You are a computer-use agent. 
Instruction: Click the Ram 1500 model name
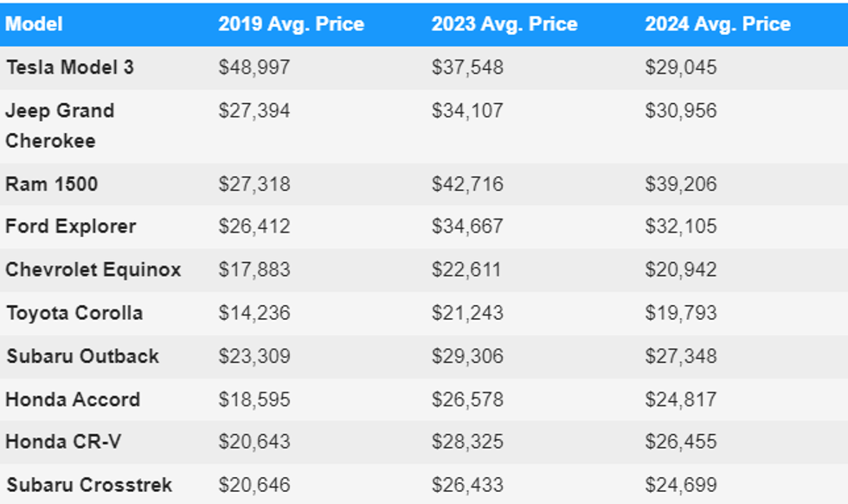click(52, 184)
